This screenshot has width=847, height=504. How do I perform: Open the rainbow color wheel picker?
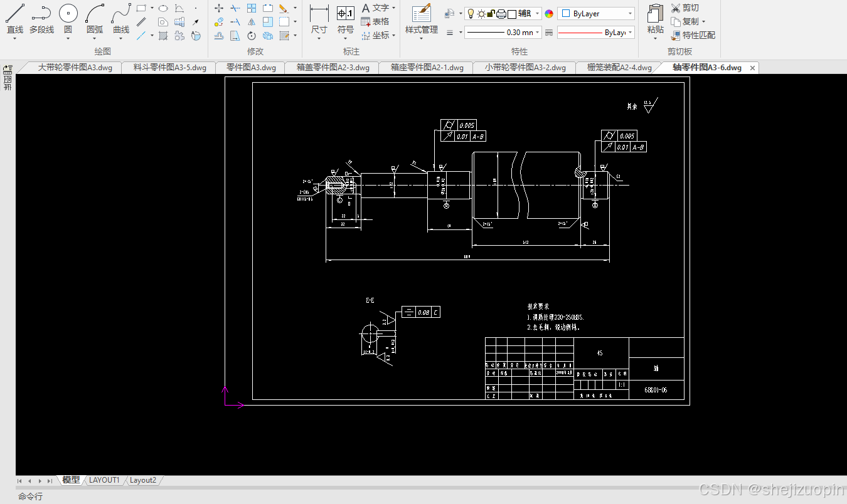pos(549,13)
